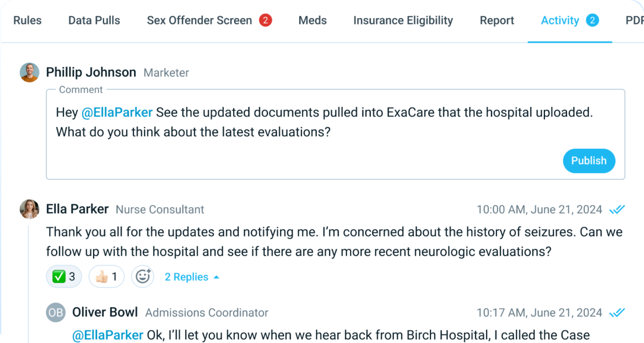Click @EllaParker mention in Oliver's reply
This screenshot has height=343, width=644.
[x=108, y=335]
